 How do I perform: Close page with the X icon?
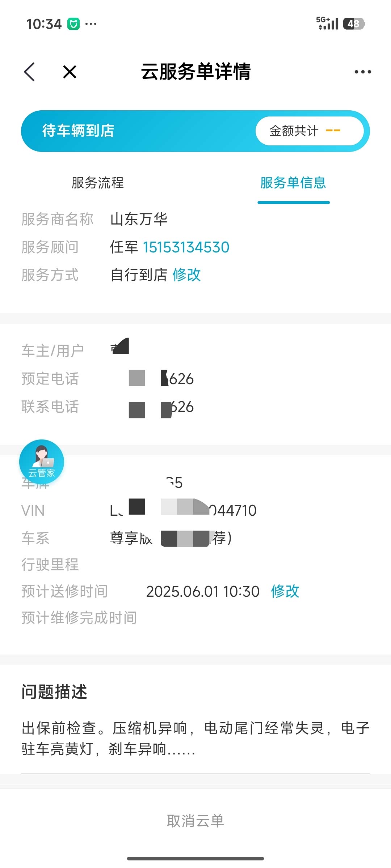[70, 72]
